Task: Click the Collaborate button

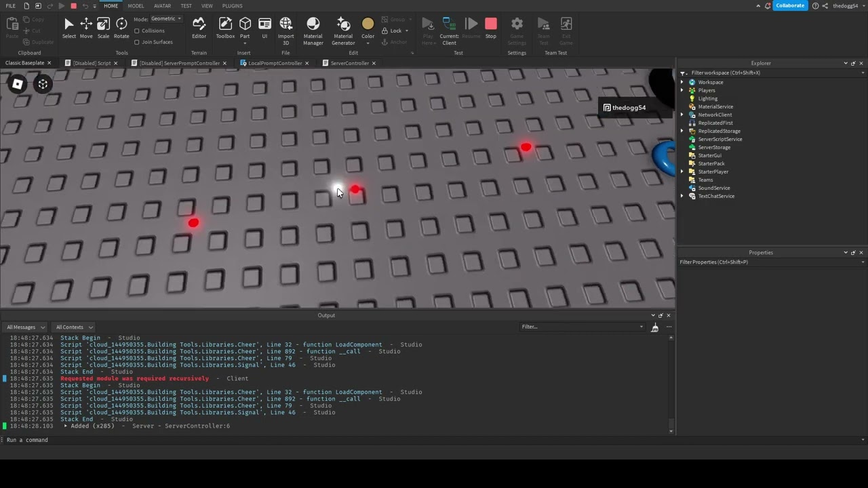Action: (x=790, y=5)
